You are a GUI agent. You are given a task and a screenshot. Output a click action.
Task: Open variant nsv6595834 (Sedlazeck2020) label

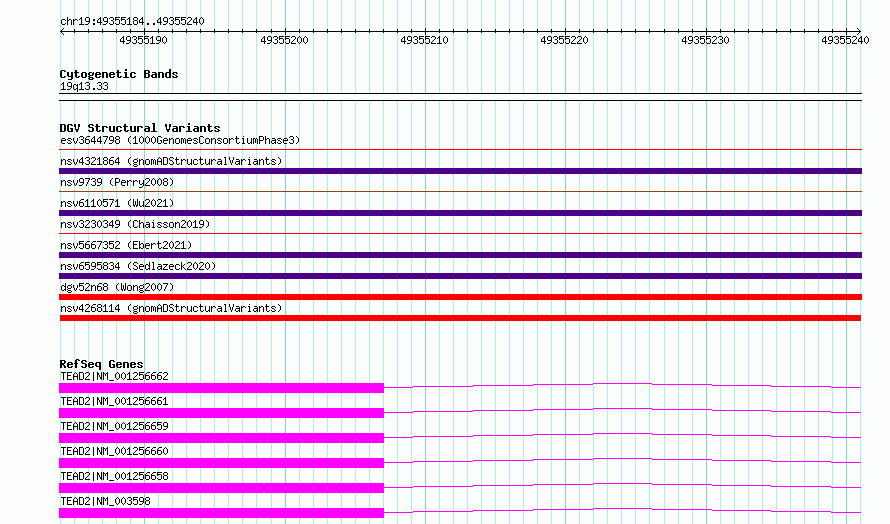(x=138, y=266)
